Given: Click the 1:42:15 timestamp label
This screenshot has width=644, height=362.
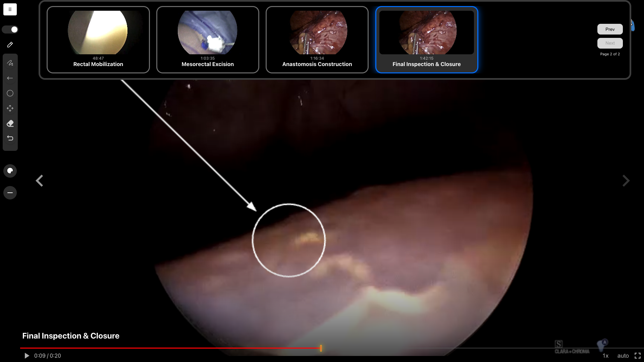Looking at the screenshot, I should (x=427, y=58).
